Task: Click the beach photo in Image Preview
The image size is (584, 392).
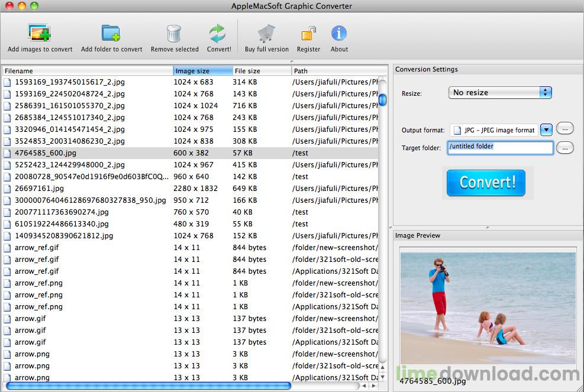Action: [486, 307]
